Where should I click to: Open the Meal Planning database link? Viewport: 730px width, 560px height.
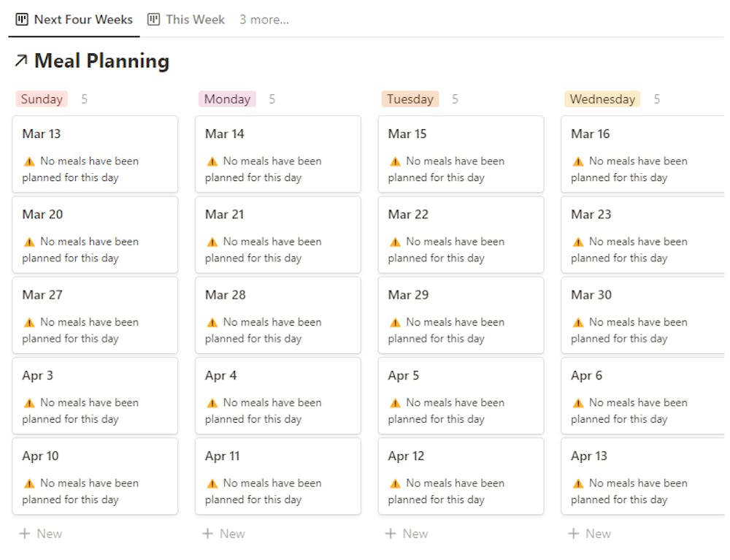101,61
